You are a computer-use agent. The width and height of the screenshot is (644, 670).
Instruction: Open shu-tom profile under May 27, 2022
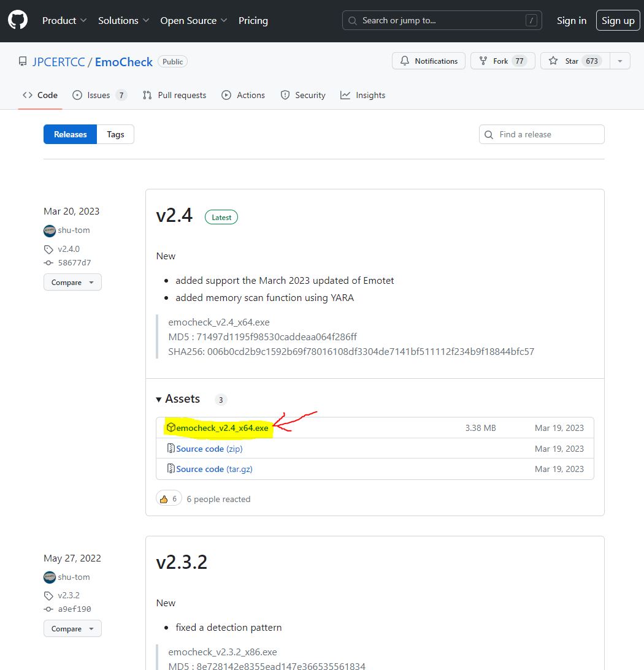74,577
